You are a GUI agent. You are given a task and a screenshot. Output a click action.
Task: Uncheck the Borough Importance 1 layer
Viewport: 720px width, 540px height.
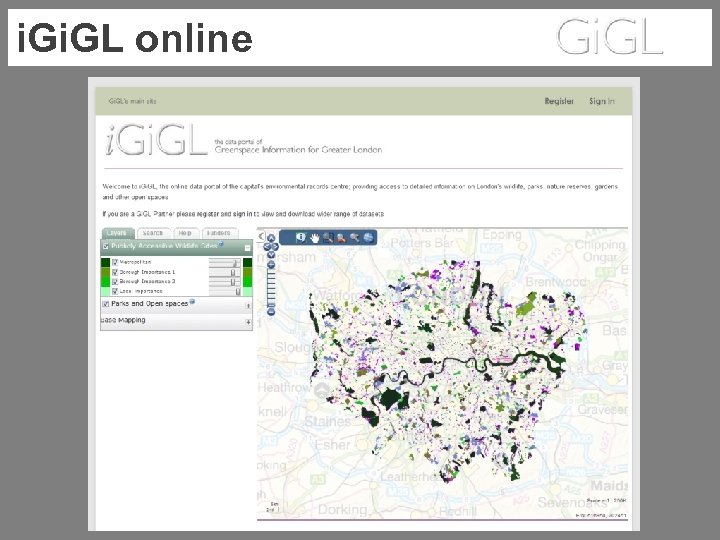[x=115, y=272]
